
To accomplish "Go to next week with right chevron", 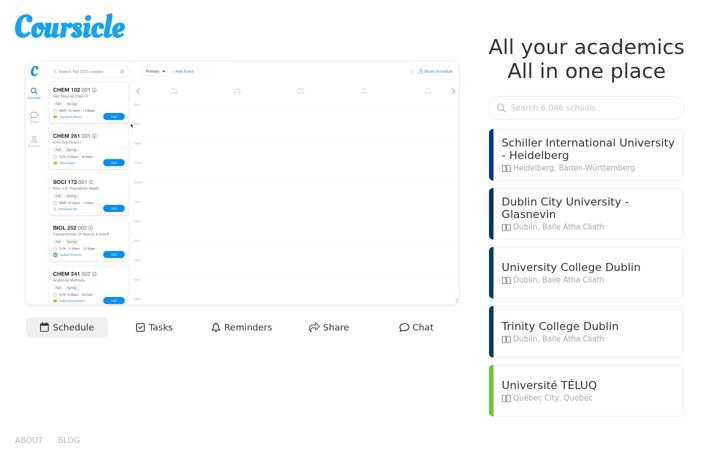I will click(453, 91).
